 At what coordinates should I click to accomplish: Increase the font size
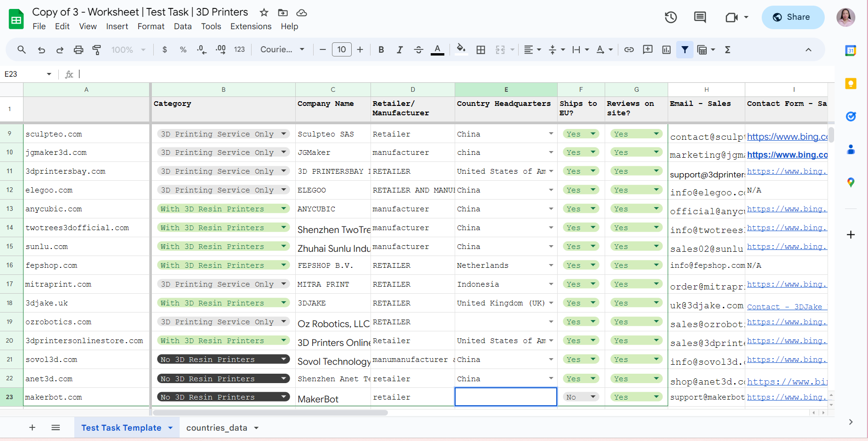[x=360, y=49]
